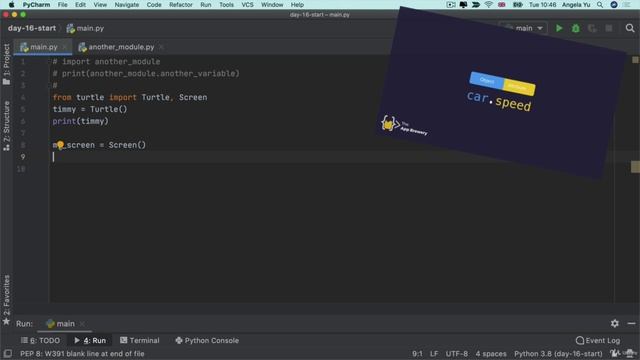Open the Terminal tool window
Screen dimensions: 640x360
(140, 340)
